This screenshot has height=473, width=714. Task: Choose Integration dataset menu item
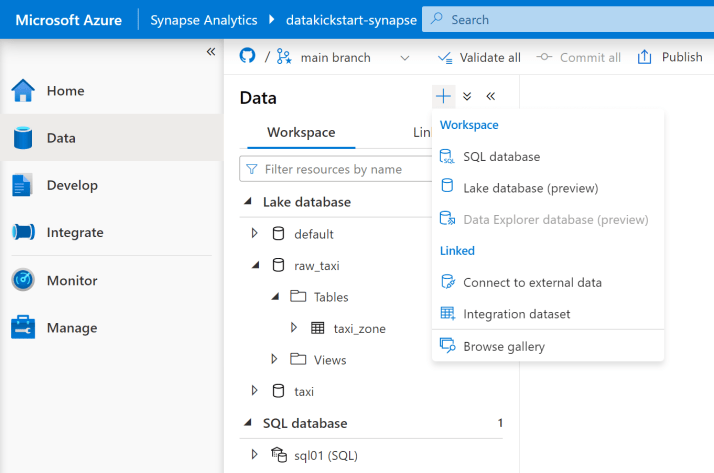coord(516,314)
